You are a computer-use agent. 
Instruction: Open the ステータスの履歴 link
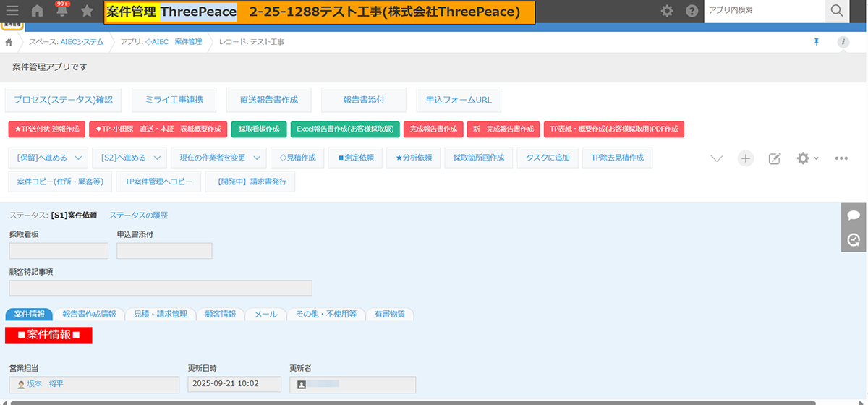138,215
